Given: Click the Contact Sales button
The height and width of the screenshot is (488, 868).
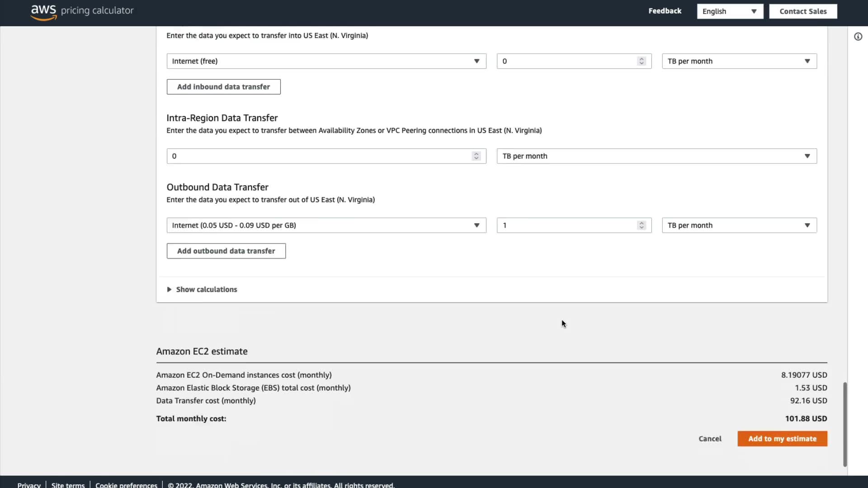Looking at the screenshot, I should coord(802,11).
